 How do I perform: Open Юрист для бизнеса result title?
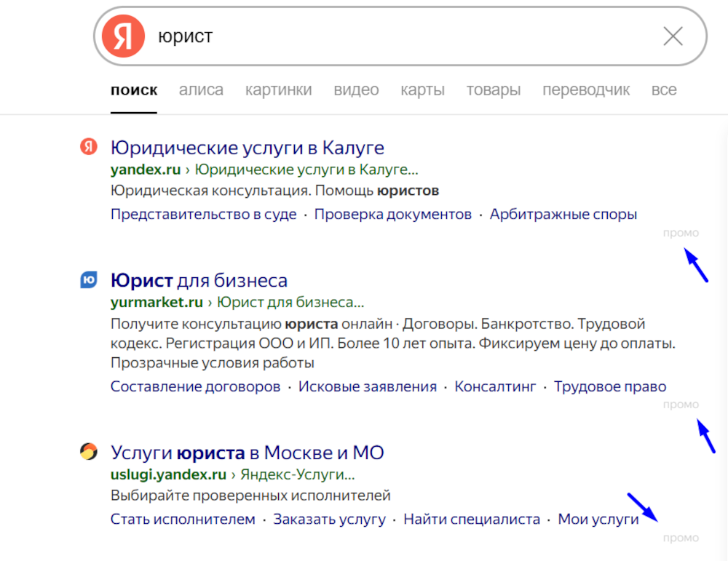[x=199, y=281]
